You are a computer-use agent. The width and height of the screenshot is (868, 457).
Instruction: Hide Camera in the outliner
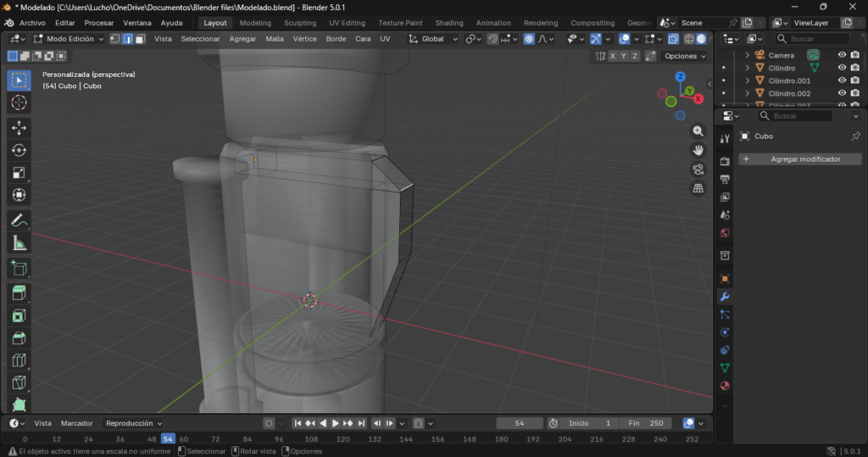click(x=842, y=55)
